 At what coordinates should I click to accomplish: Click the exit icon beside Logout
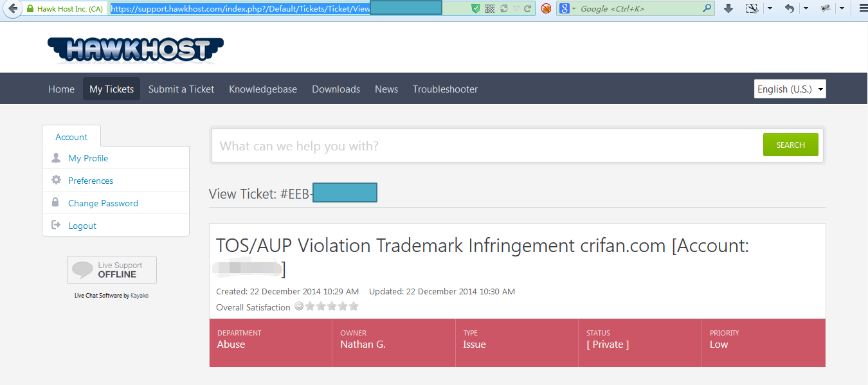click(56, 225)
